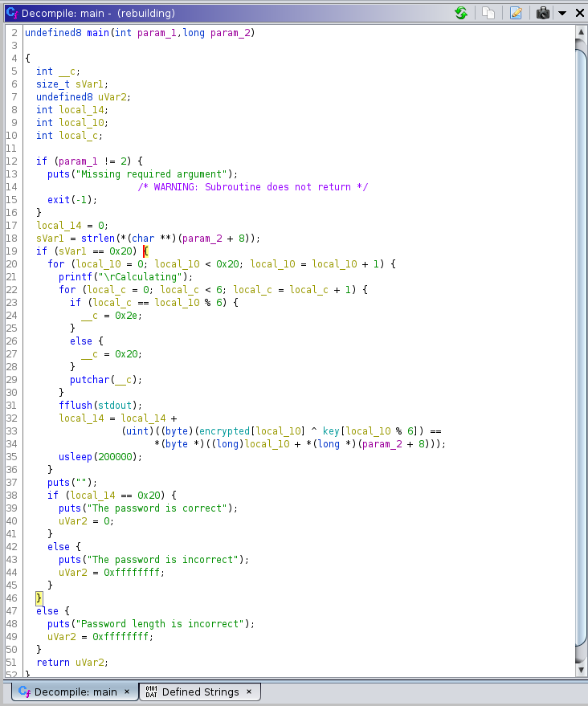Select the Decompile: main tab

[x=75, y=692]
